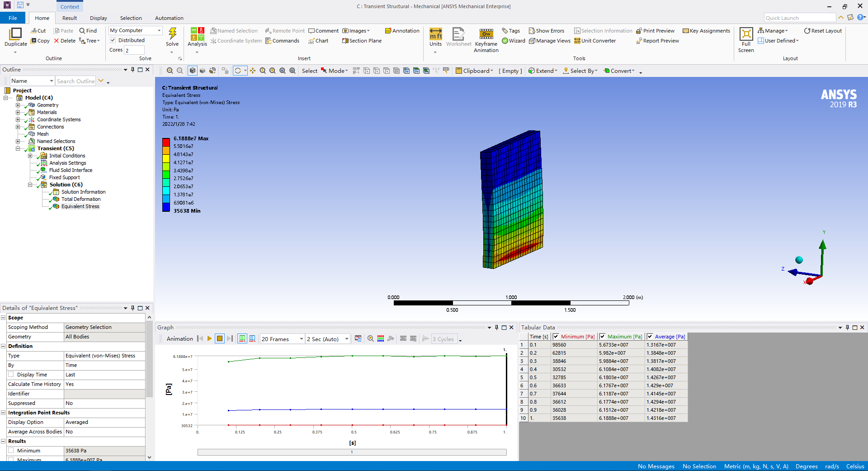Stop the animation
The image size is (868, 471).
tap(220, 338)
